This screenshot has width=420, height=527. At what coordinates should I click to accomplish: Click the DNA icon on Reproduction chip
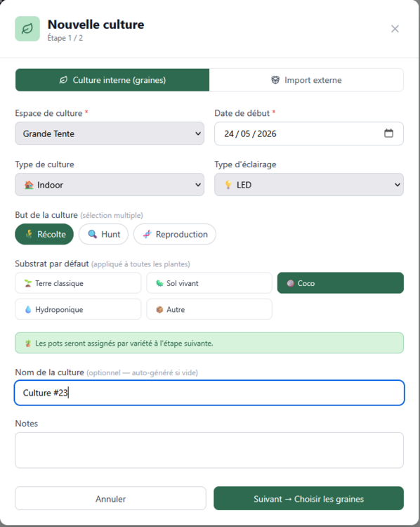pyautogui.click(x=147, y=234)
